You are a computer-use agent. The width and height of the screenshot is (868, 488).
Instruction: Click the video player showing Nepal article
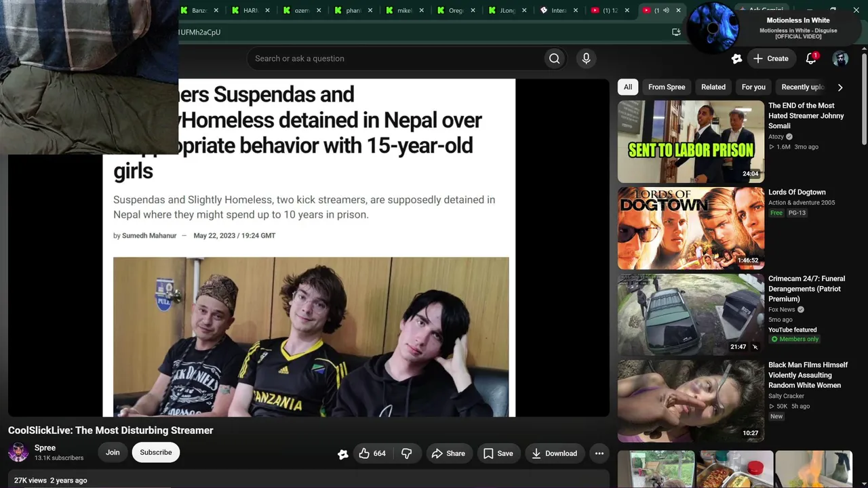pyautogui.click(x=309, y=247)
